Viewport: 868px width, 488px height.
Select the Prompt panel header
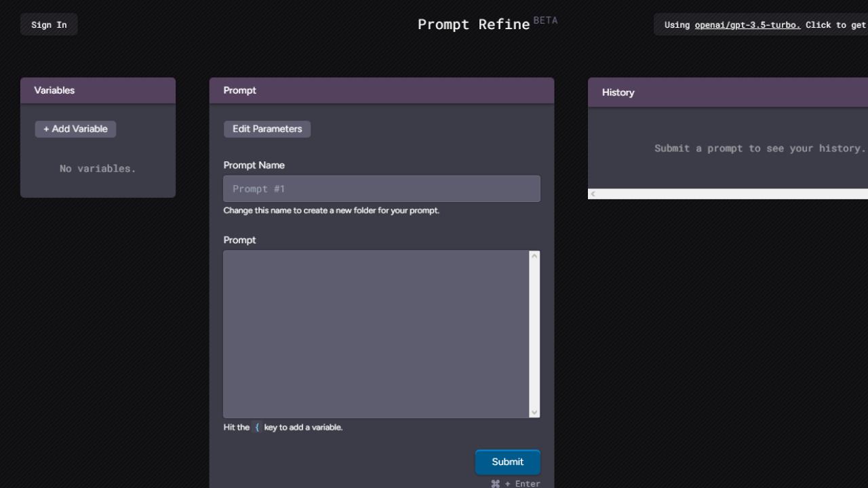[x=382, y=90]
